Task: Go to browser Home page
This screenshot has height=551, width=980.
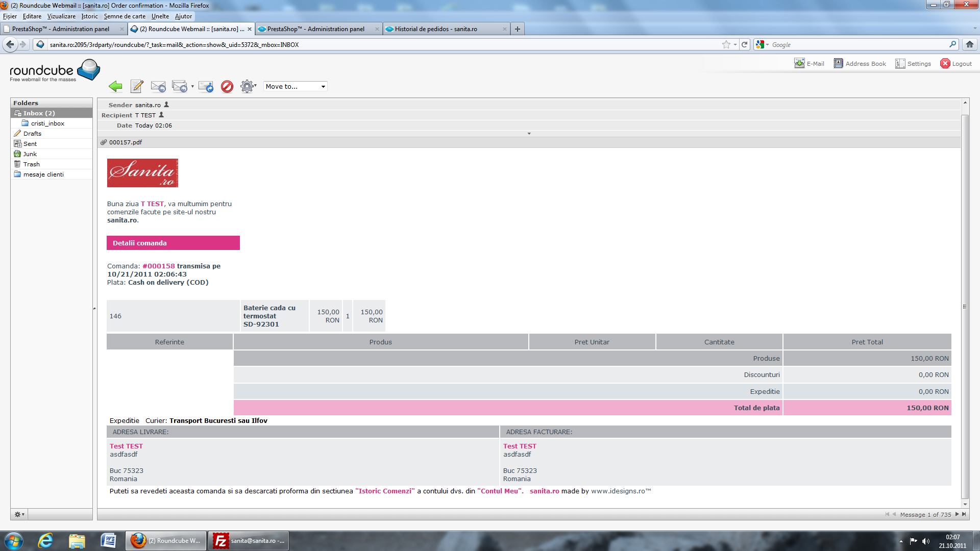Action: [970, 45]
